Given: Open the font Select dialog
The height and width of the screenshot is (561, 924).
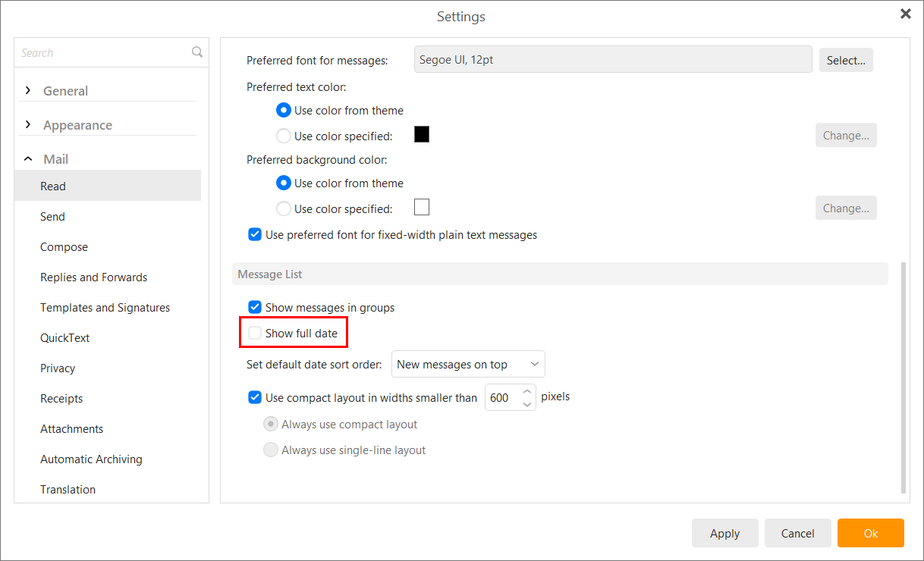Looking at the screenshot, I should pyautogui.click(x=845, y=60).
